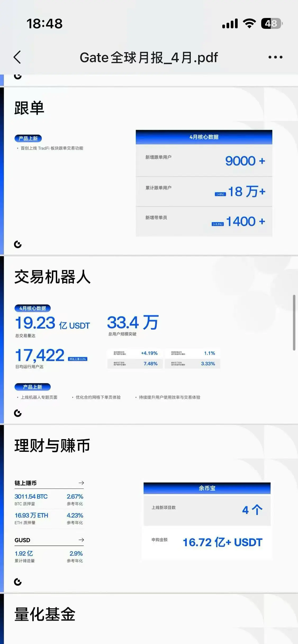Tap the line 首创上线 TradFi 板块跟单交易功能
This screenshot has height=644, width=298.
pyautogui.click(x=52, y=148)
